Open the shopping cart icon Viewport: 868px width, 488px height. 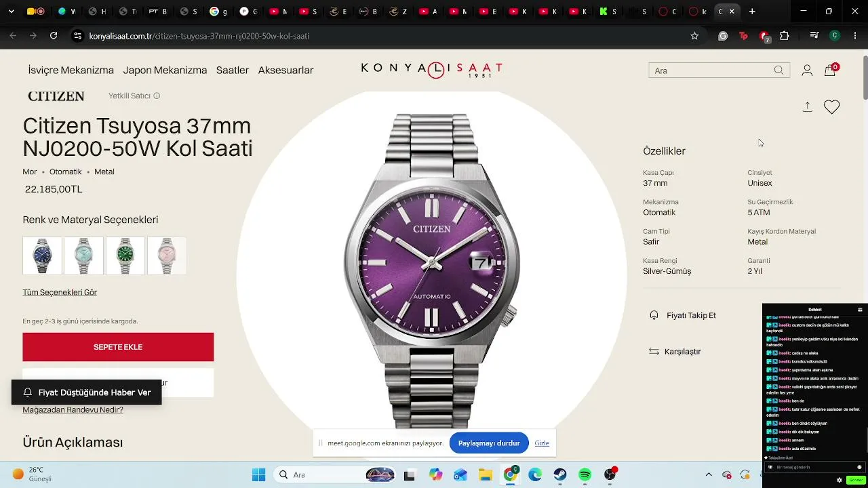pyautogui.click(x=830, y=70)
